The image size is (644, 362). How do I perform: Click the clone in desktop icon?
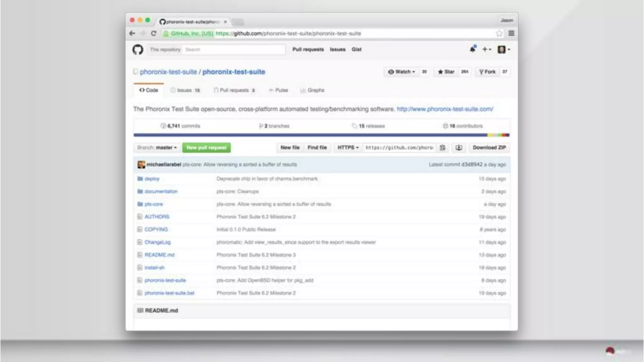pos(459,148)
